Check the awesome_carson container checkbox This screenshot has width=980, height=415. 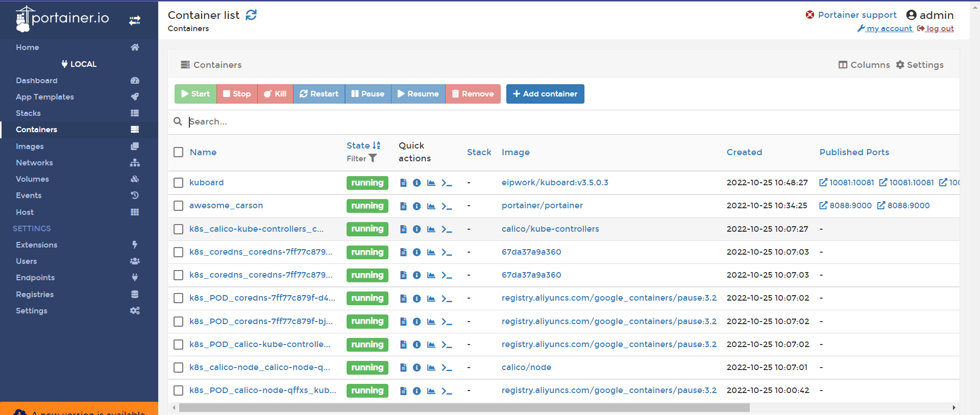pyautogui.click(x=178, y=206)
